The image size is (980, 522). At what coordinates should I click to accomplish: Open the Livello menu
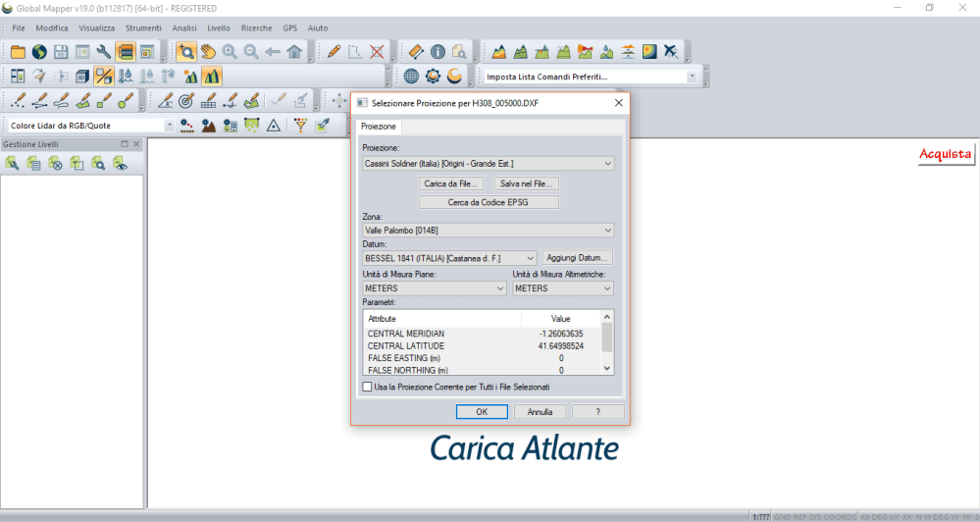coord(219,27)
